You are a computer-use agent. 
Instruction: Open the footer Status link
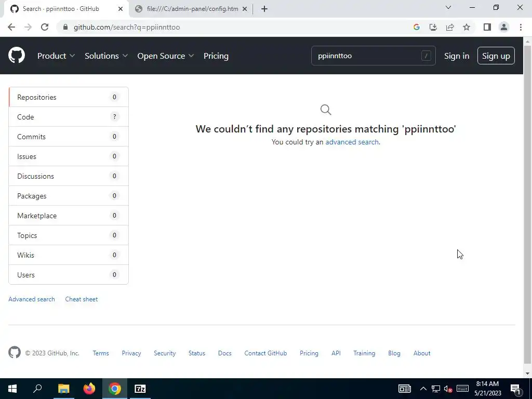(x=197, y=353)
